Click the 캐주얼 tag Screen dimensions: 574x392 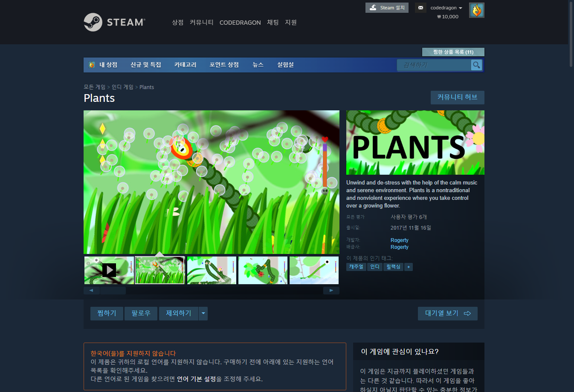point(356,267)
